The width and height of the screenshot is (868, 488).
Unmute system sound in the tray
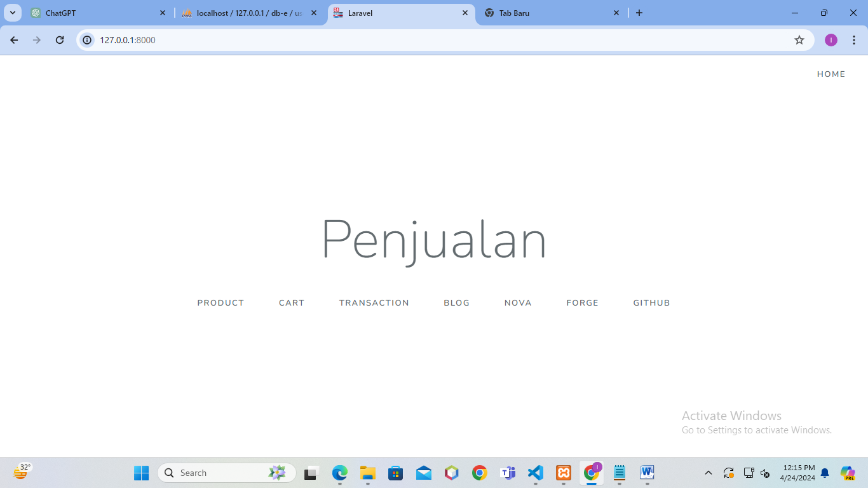click(x=765, y=473)
